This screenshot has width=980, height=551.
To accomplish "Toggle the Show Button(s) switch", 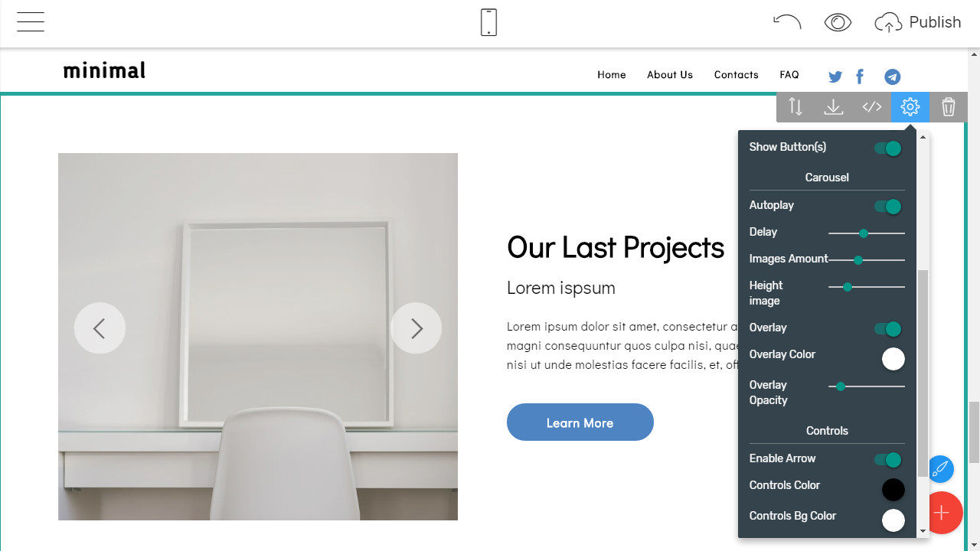I will 888,148.
